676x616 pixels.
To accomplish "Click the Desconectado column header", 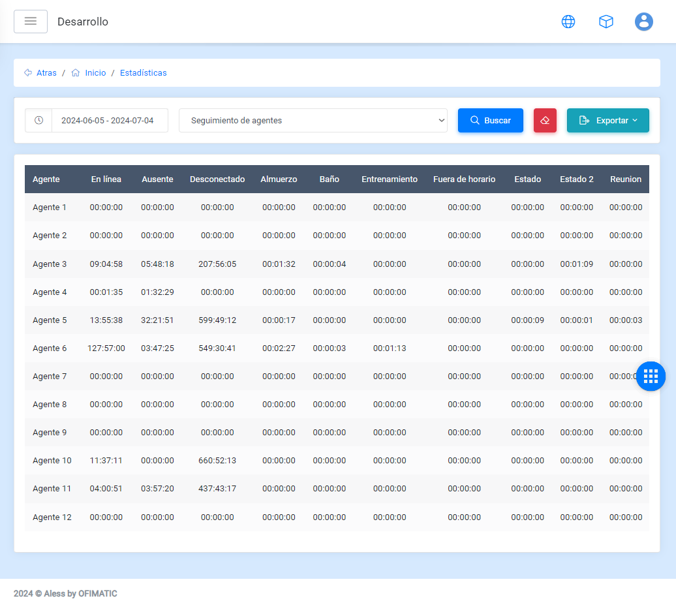I will tap(217, 179).
